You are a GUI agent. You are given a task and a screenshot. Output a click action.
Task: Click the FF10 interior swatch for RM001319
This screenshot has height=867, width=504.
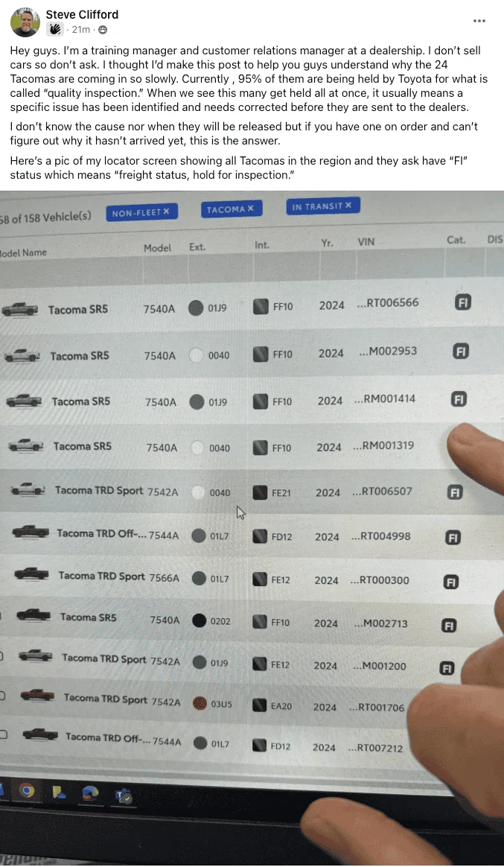tap(261, 447)
